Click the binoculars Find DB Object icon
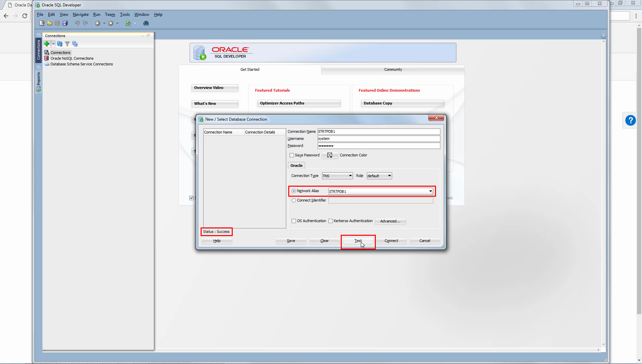This screenshot has height=364, width=642. (x=146, y=23)
